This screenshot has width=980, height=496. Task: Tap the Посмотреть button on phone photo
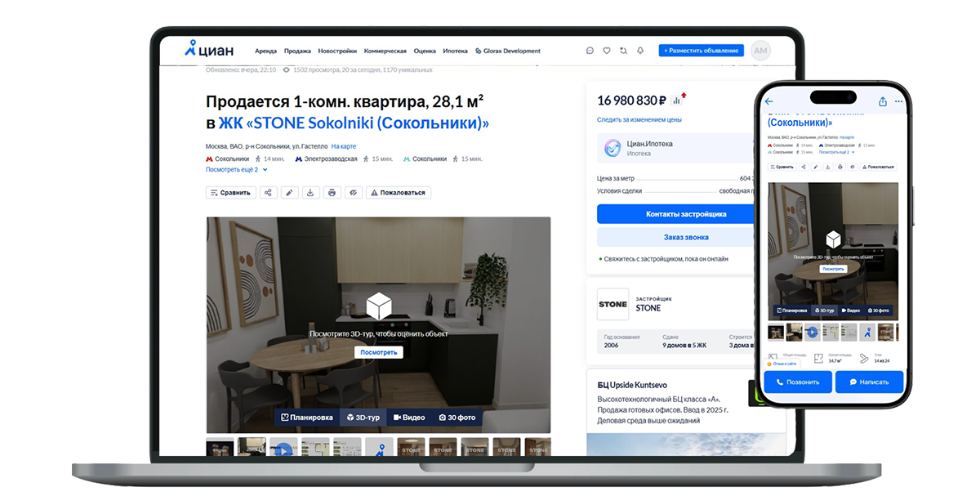tap(833, 268)
